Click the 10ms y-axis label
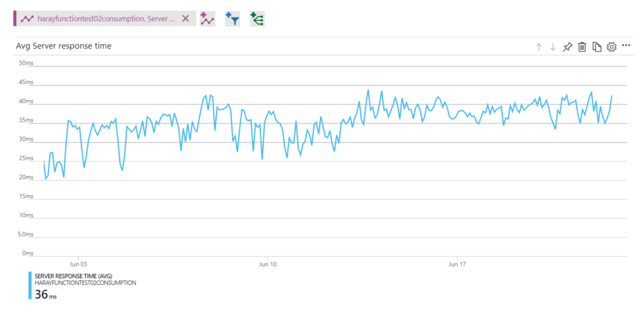Viewport: 644px width, 315px height. point(26,215)
